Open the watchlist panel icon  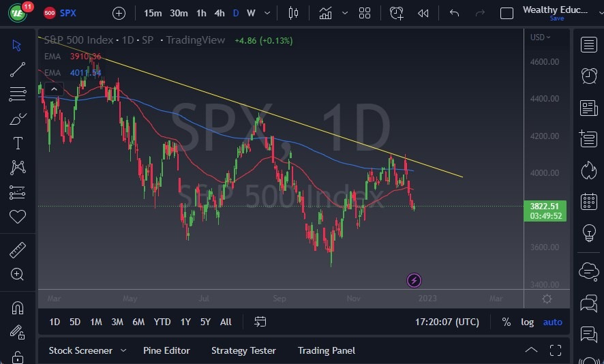pos(589,45)
